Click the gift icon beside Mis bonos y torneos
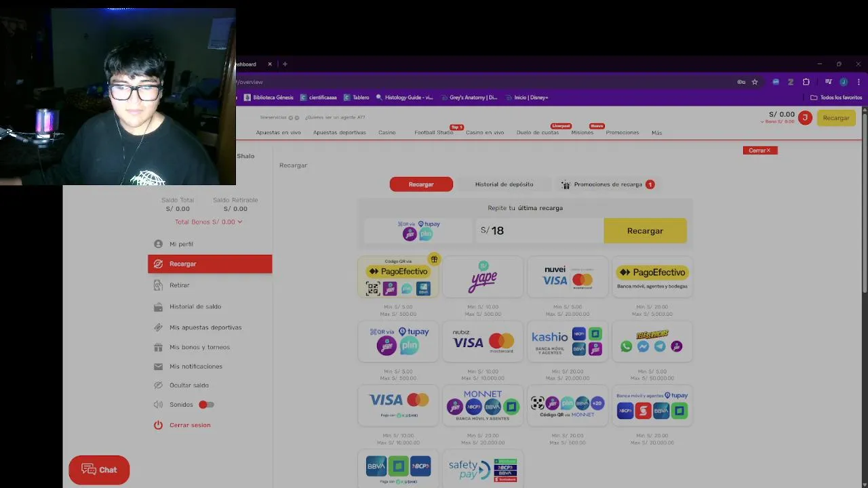 [158, 347]
